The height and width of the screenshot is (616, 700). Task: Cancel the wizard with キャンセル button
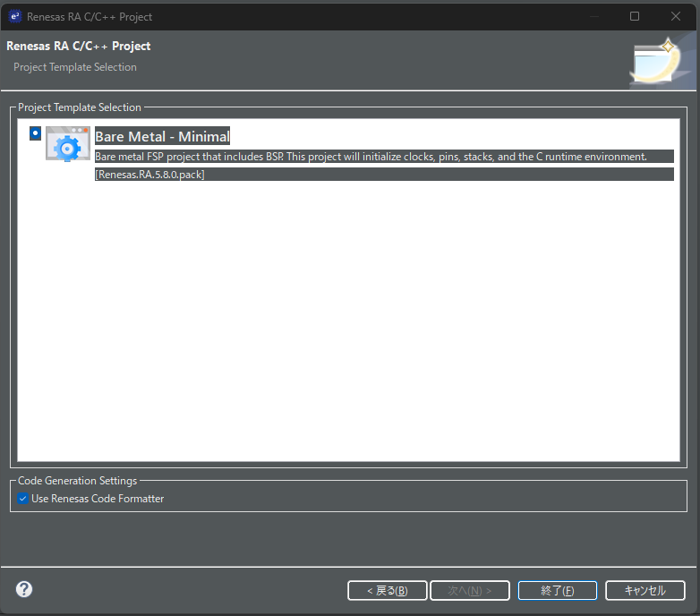point(645,591)
